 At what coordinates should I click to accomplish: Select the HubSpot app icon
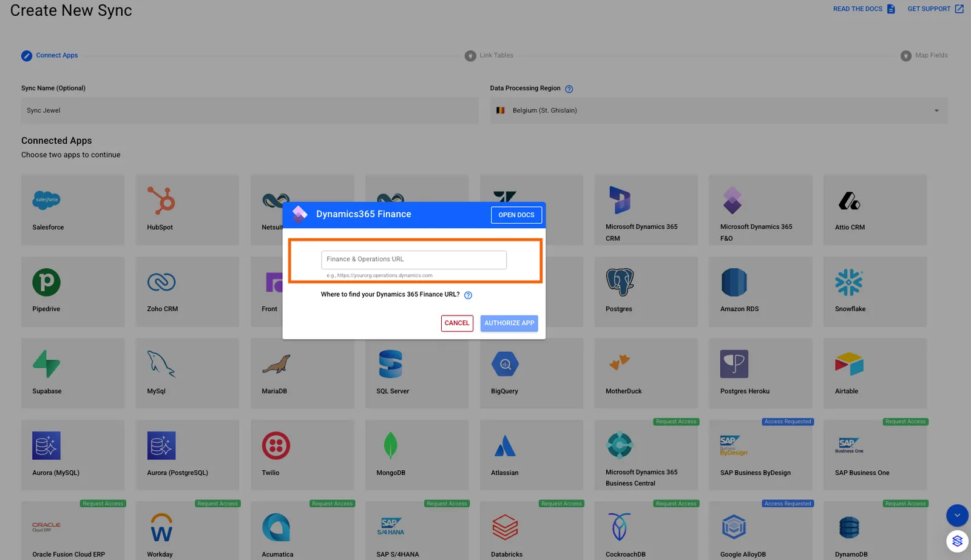pyautogui.click(x=161, y=200)
